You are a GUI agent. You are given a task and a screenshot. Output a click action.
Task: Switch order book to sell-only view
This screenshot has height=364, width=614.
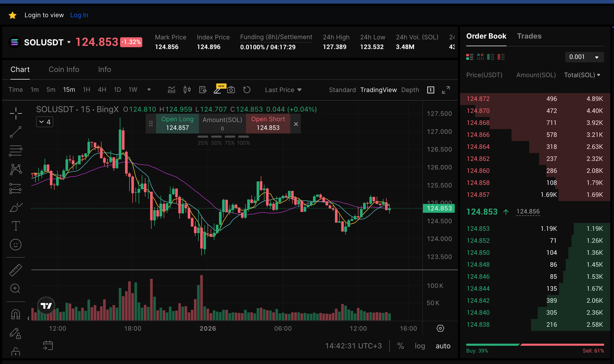[x=501, y=57]
